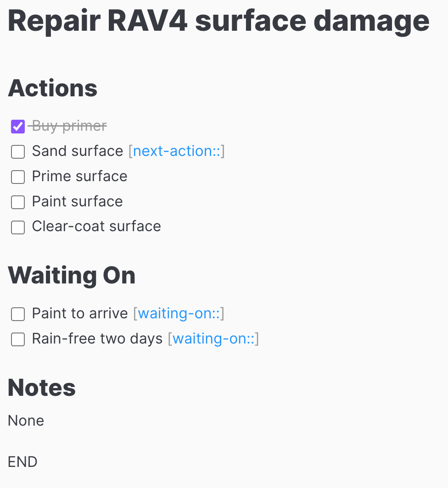Click the Prime surface task text

click(x=80, y=176)
